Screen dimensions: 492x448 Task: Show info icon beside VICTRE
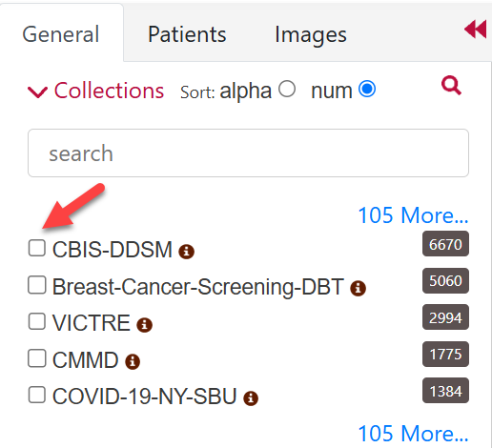tap(144, 325)
